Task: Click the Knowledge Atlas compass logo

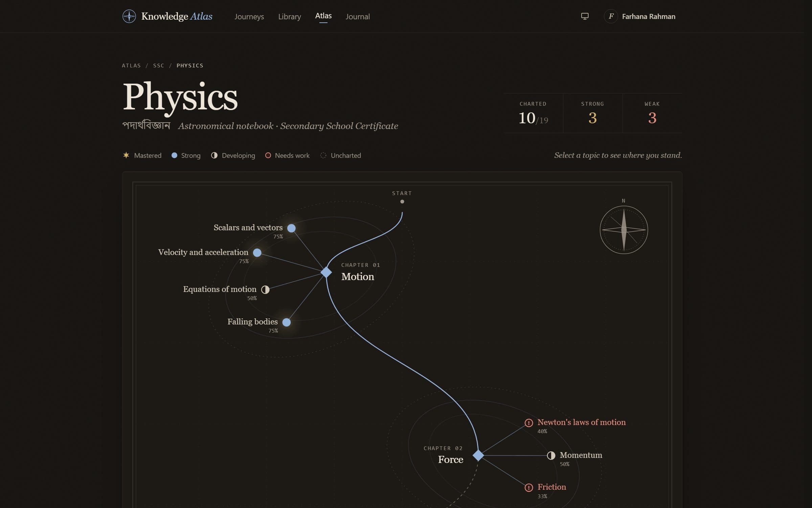Action: (x=129, y=16)
